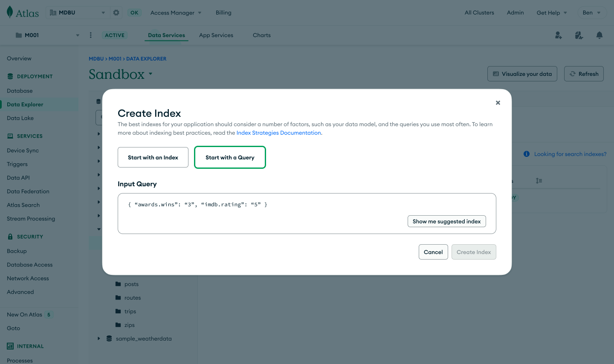
Task: Open the Get Help dropdown
Action: (552, 13)
